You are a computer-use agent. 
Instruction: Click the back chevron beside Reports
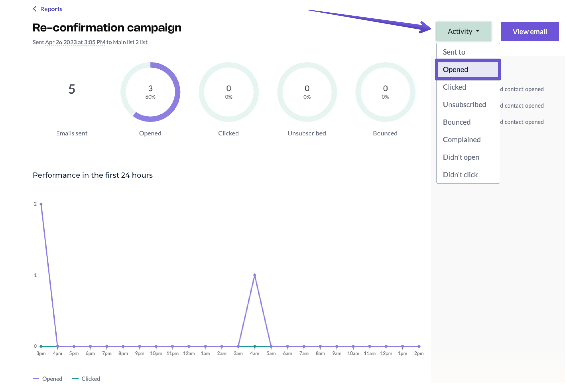pos(35,9)
